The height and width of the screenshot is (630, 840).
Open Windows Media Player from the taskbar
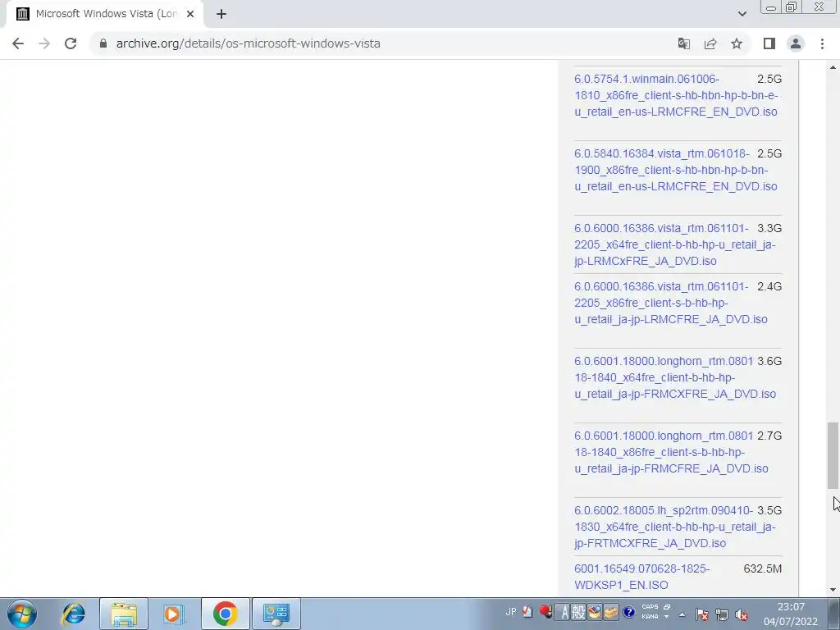click(174, 614)
